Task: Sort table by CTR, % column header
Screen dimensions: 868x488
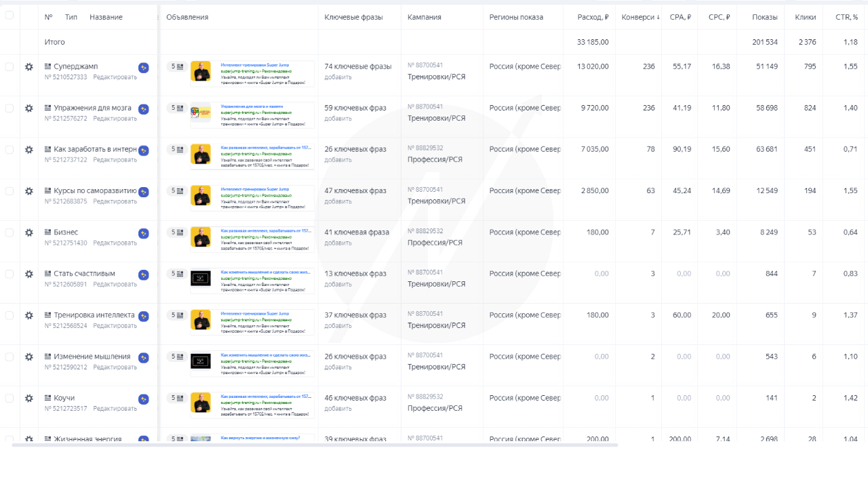Action: (x=846, y=17)
